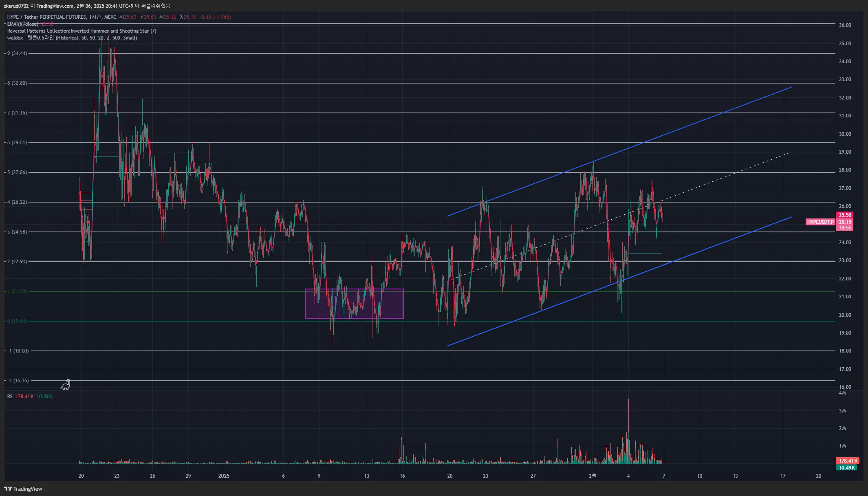Viewport: 868px width, 496px height.
Task: Click the red 178.41K value in BS legend
Action: point(24,397)
